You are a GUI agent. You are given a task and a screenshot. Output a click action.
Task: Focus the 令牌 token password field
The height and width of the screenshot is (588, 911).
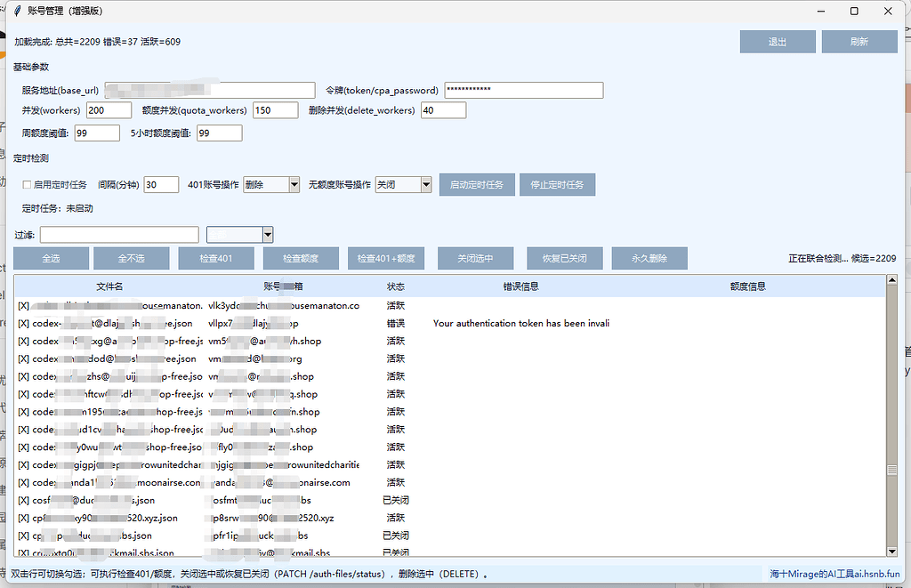click(x=523, y=90)
